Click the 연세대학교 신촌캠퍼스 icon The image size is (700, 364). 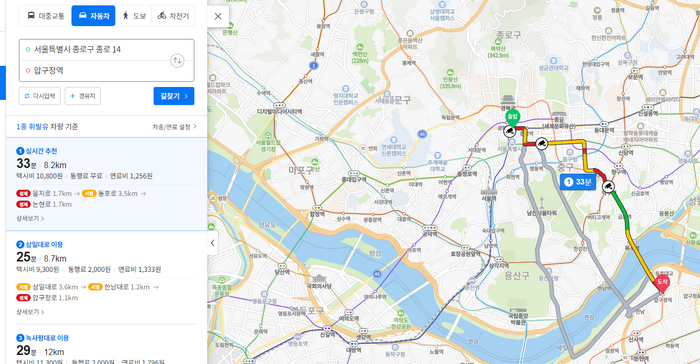(x=394, y=140)
